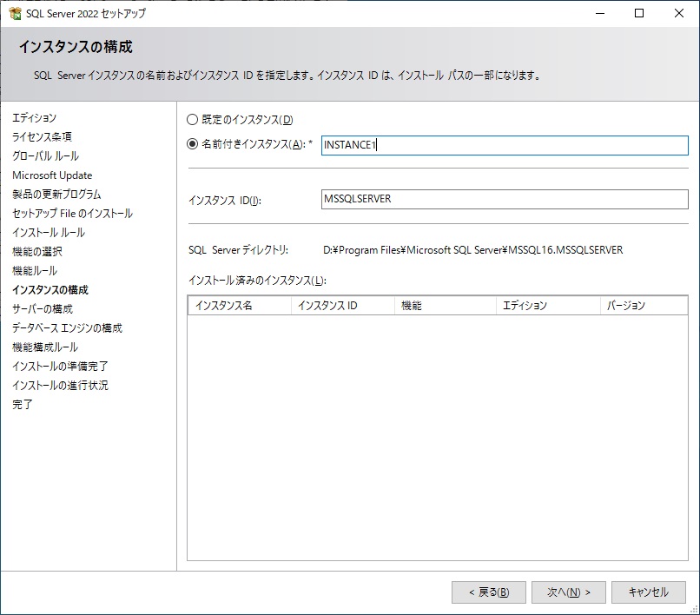Viewport: 700px width, 615px height.
Task: Select the サーバーの構成 step
Action: coord(43,309)
